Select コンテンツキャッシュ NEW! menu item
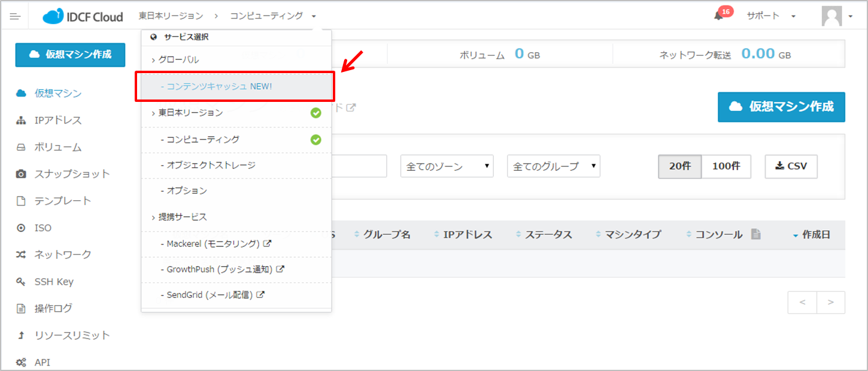The width and height of the screenshot is (868, 371). [x=219, y=86]
